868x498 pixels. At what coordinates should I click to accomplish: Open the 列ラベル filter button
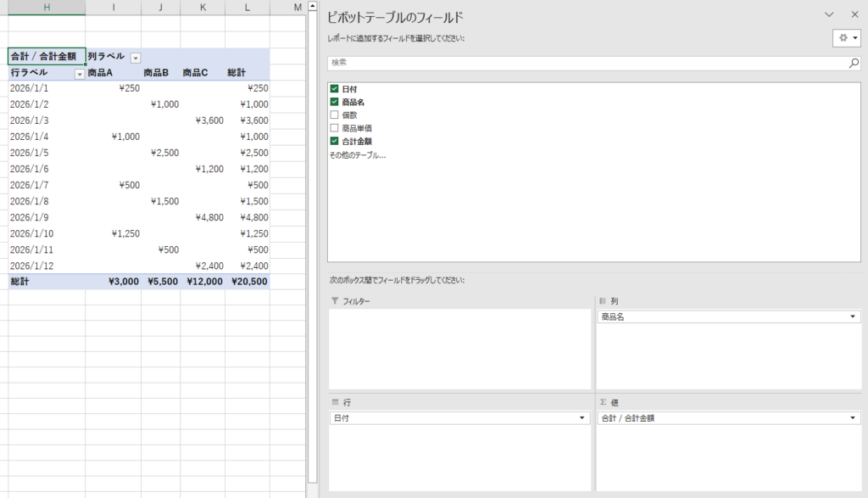(x=135, y=57)
